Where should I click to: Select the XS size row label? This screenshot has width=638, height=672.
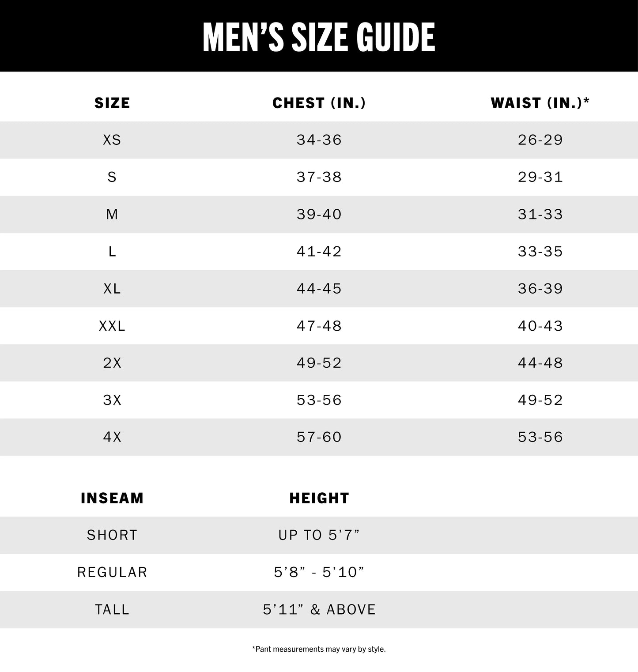(112, 140)
